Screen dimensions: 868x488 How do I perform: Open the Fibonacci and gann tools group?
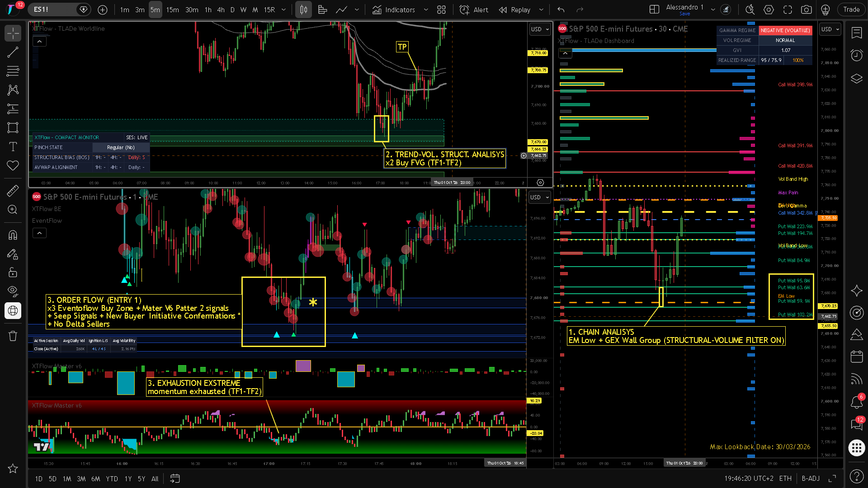click(x=13, y=71)
